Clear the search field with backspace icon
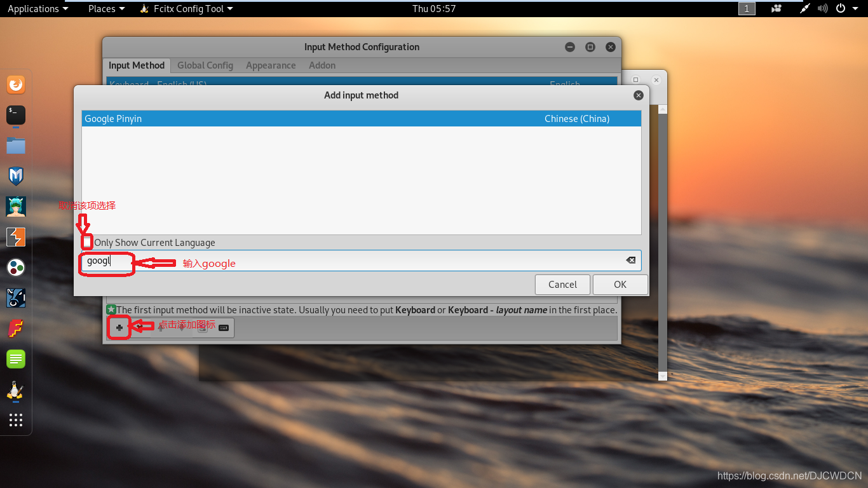The image size is (868, 488). [630, 260]
